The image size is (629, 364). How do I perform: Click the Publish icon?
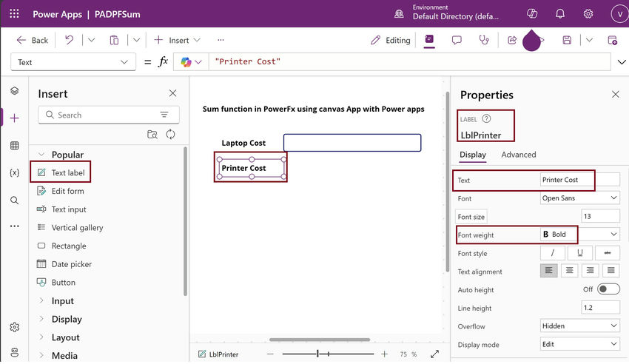[x=612, y=40]
